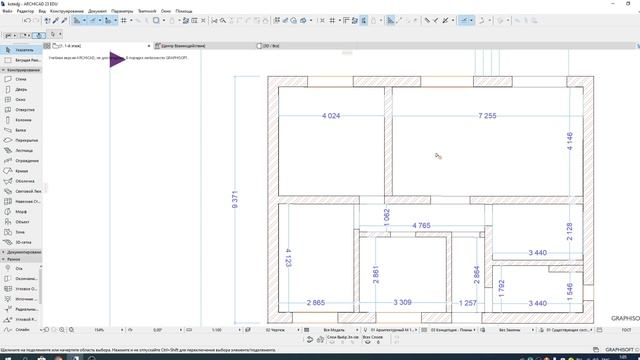The height and width of the screenshot is (360, 640).
Task: Open the Редактор menu
Action: 25,11
